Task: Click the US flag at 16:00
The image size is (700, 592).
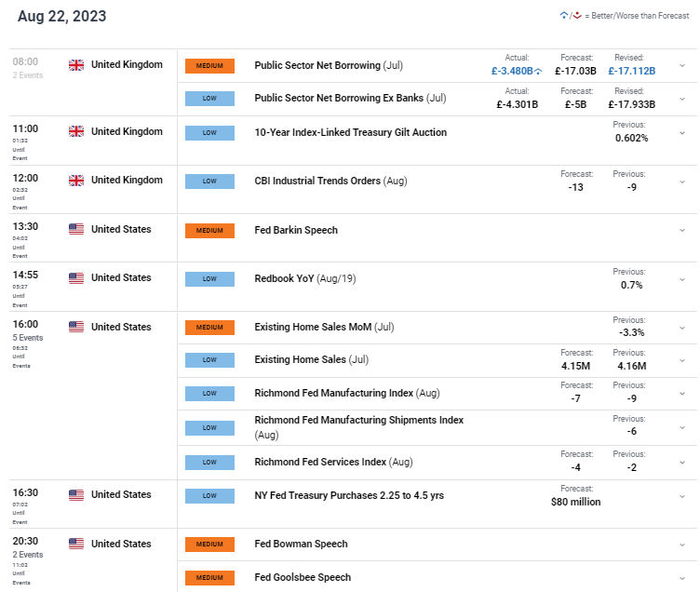Action: click(x=76, y=327)
